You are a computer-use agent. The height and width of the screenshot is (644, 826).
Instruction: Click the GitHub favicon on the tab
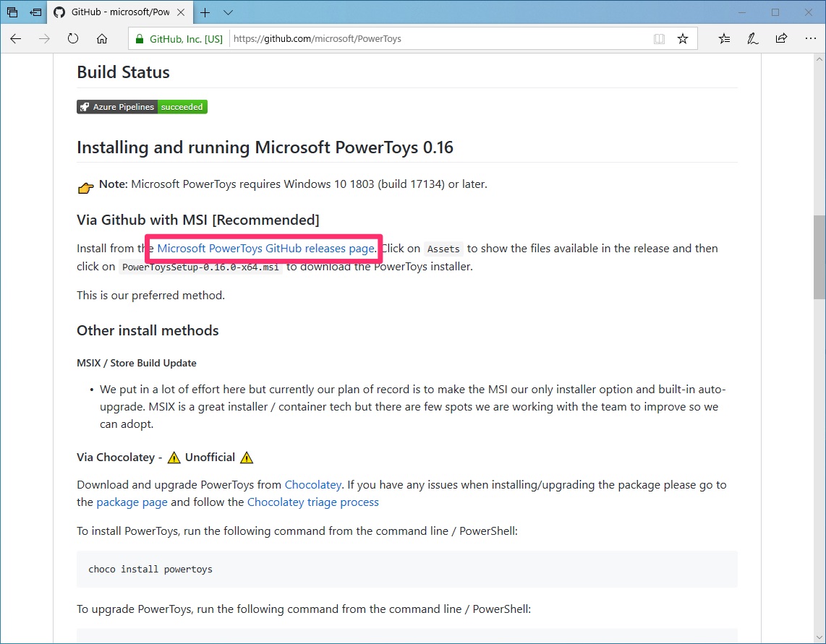coord(59,12)
